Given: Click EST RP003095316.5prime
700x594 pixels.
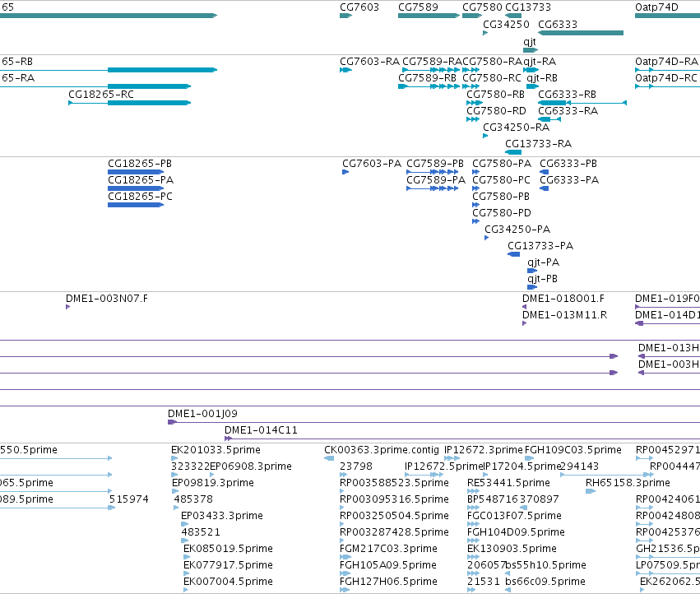Looking at the screenshot, I should pos(394,499).
